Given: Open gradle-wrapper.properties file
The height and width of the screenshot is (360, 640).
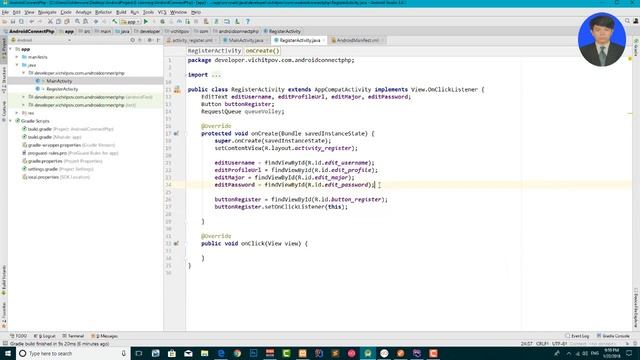Looking at the screenshot, I should pos(54,145).
